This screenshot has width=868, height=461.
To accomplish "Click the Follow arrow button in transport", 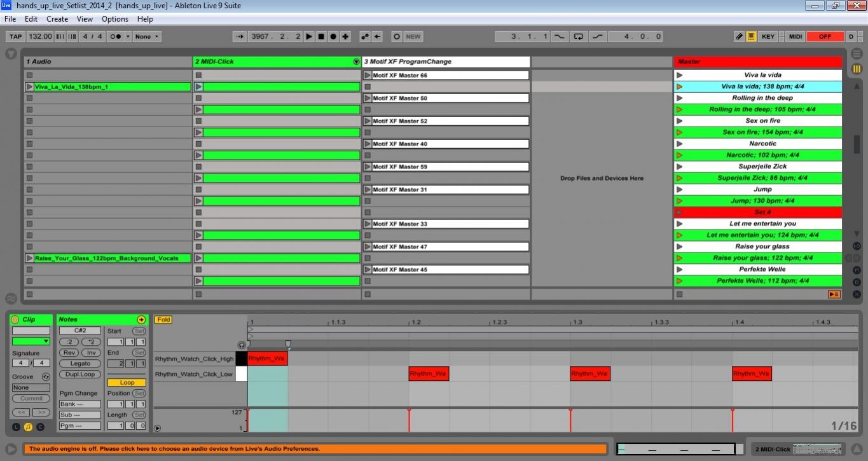I will coord(240,36).
